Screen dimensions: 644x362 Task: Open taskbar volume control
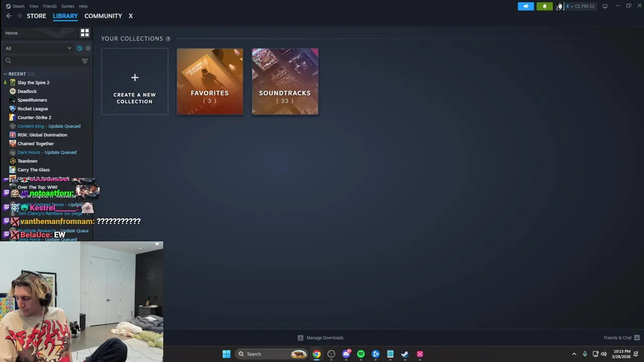(x=604, y=354)
